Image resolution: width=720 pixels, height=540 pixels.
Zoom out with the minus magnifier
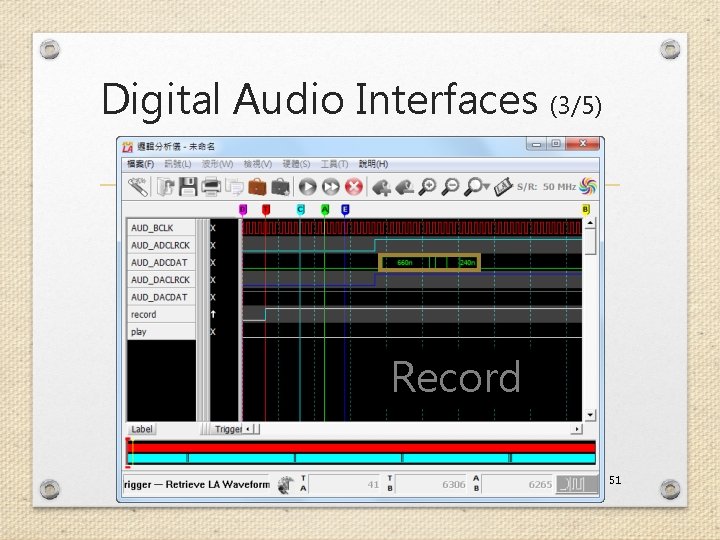450,187
